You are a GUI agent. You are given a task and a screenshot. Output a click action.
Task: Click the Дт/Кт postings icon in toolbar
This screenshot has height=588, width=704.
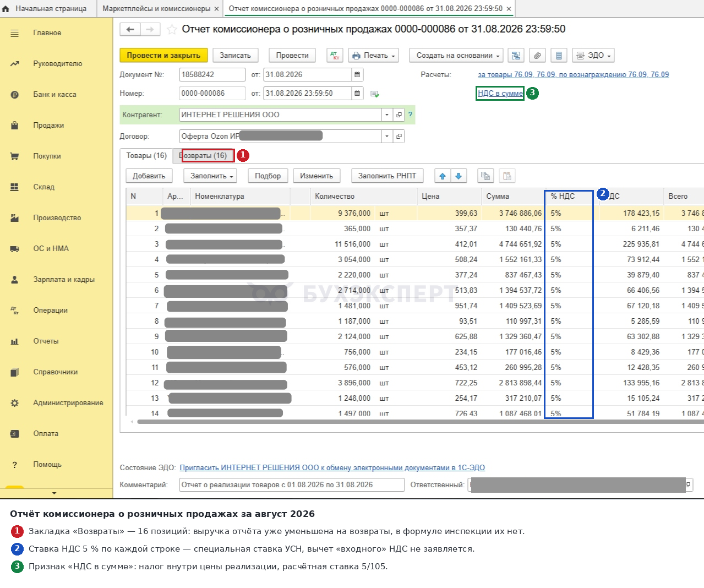[335, 55]
